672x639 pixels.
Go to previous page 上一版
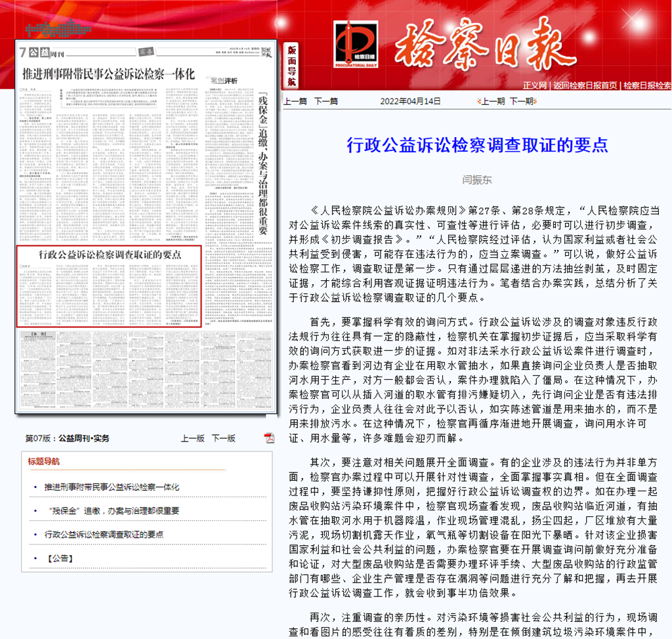(193, 438)
